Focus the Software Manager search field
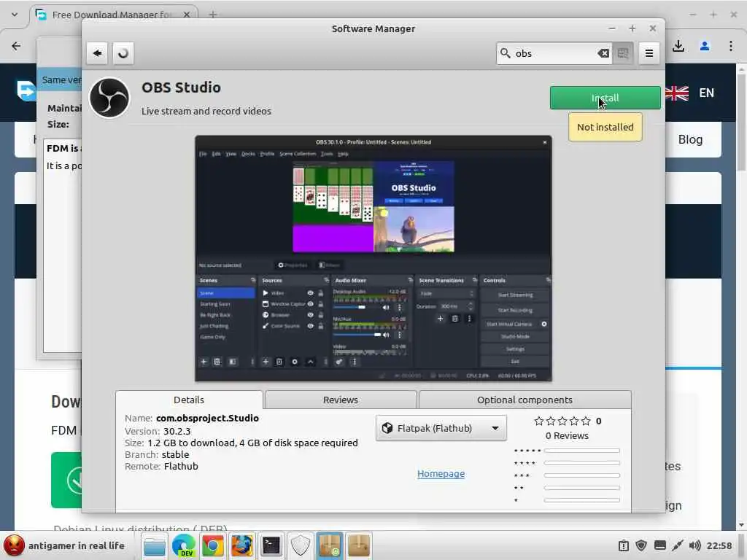The height and width of the screenshot is (560, 747). pyautogui.click(x=553, y=52)
